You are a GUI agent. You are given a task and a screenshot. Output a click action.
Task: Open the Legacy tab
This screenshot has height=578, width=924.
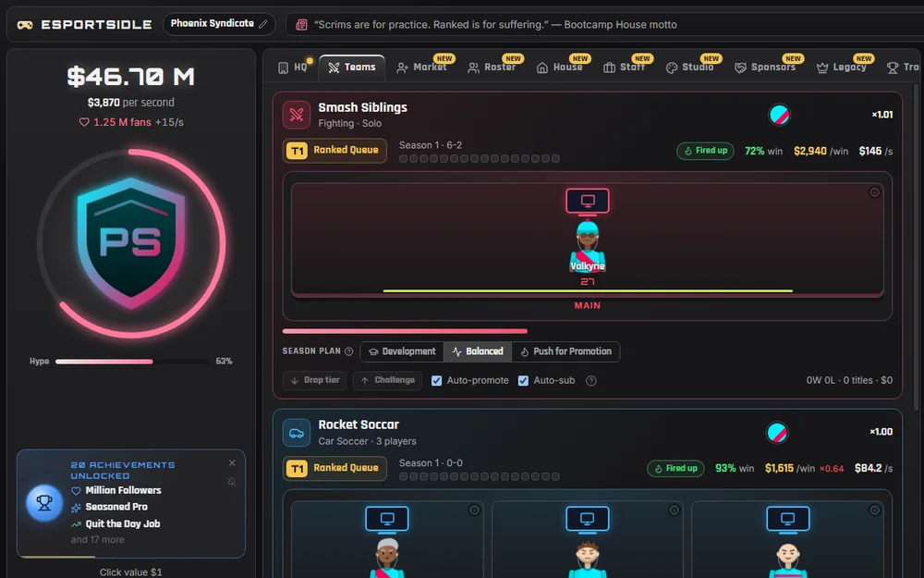click(842, 68)
